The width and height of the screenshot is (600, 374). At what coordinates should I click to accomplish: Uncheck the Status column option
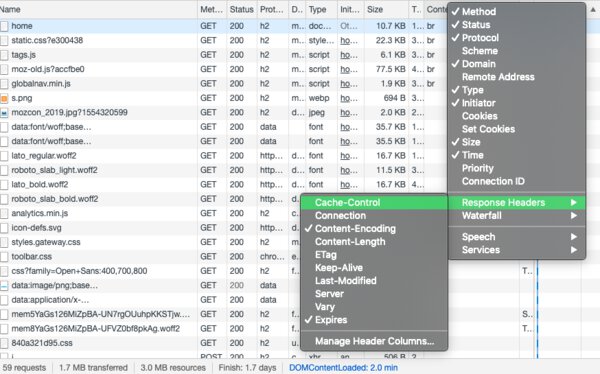[517, 24]
